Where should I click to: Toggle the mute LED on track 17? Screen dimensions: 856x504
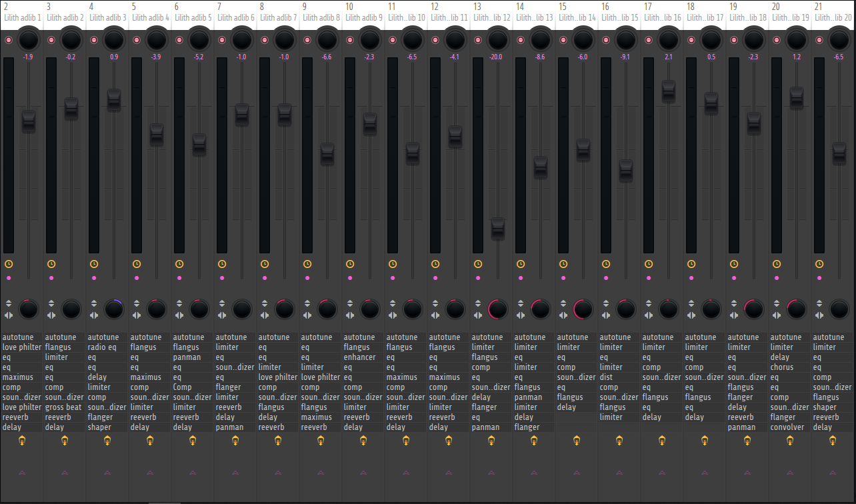[649, 40]
